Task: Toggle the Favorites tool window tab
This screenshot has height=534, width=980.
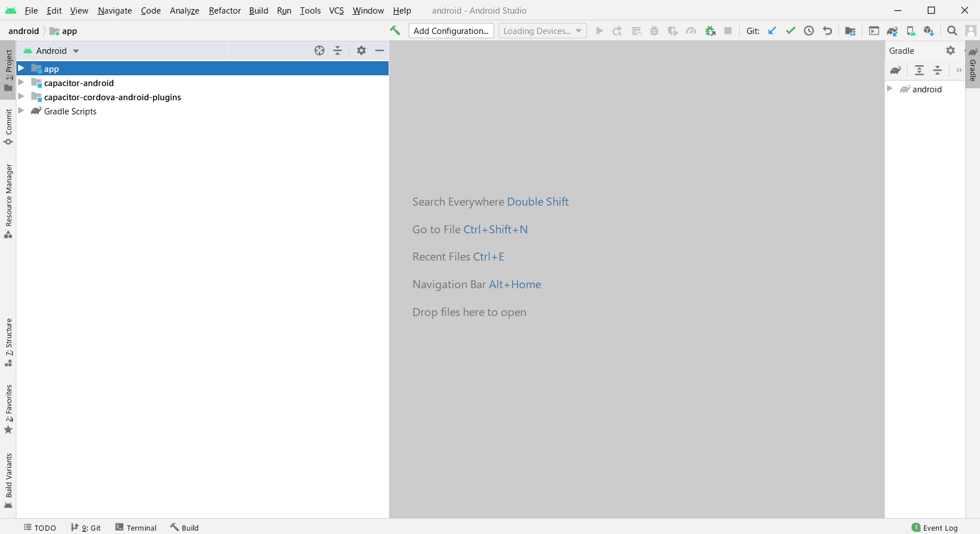Action: coord(8,409)
